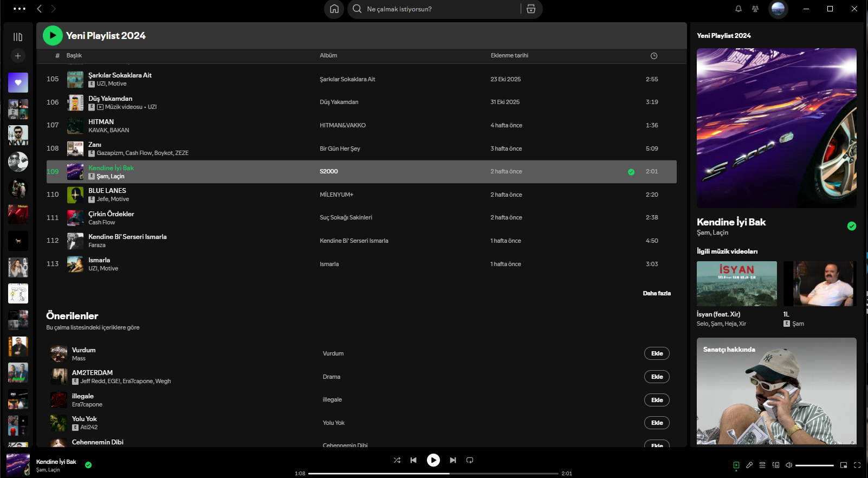Open the notifications bell
The image size is (868, 478).
[x=739, y=9]
